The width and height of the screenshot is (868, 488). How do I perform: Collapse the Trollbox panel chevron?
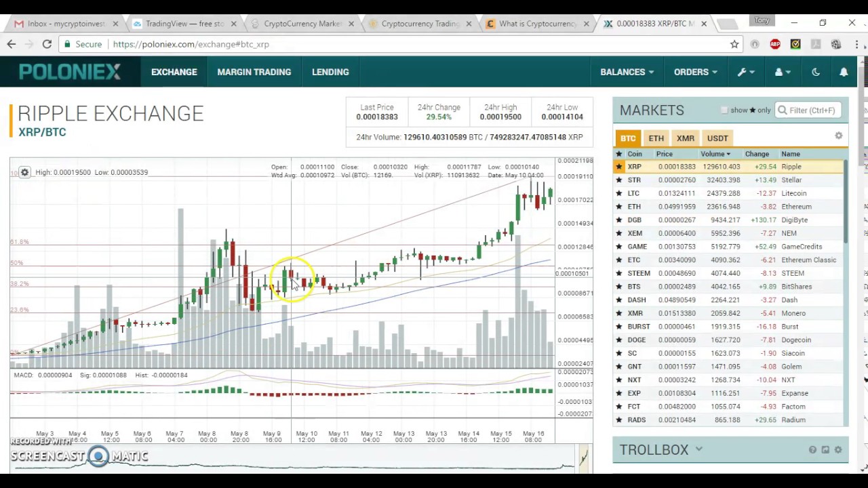pos(698,449)
